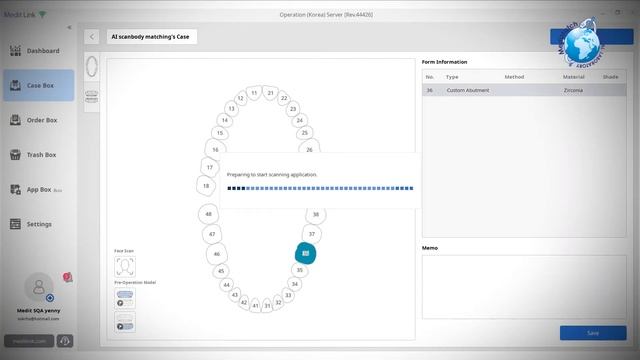Select tooth 24 on the chart
The width and height of the screenshot is (640, 360).
pos(300,120)
